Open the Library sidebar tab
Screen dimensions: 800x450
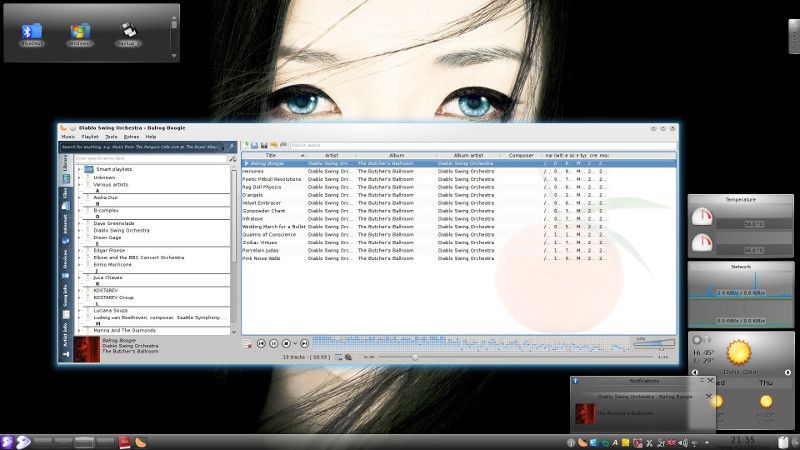(66, 170)
